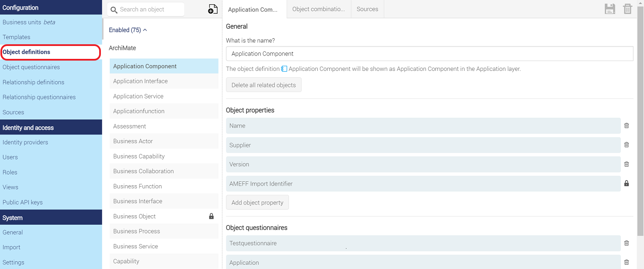This screenshot has width=644, height=269.
Task: Select Assessment in list
Action: coord(164,126)
